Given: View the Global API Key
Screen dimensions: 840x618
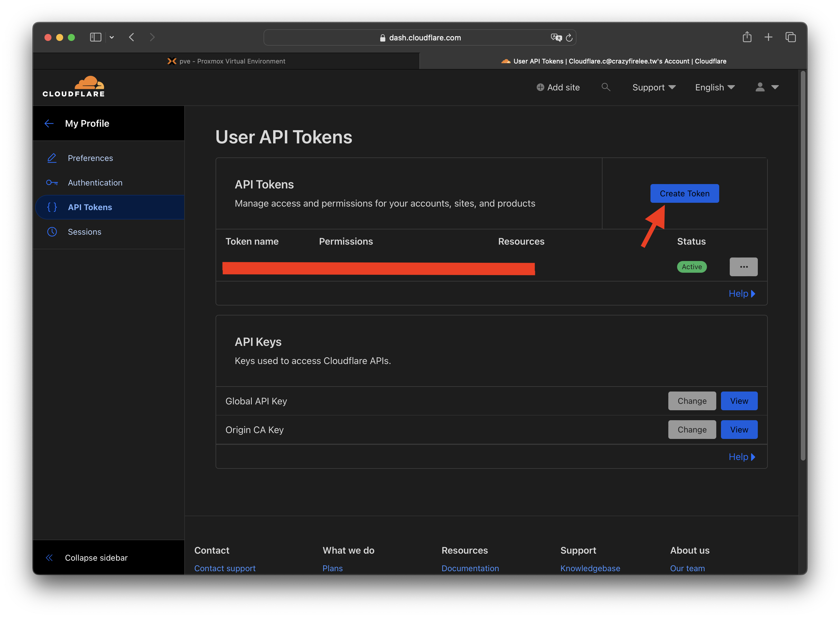Looking at the screenshot, I should [x=739, y=401].
